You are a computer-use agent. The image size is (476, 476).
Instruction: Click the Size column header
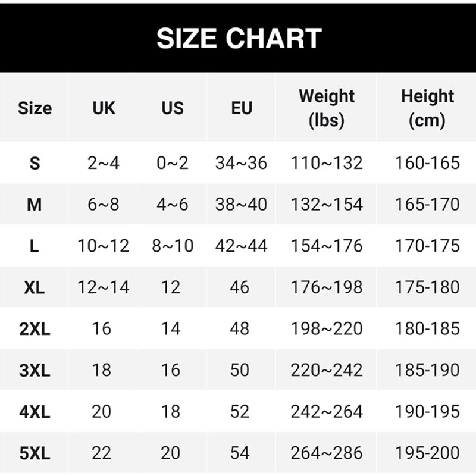click(x=35, y=108)
